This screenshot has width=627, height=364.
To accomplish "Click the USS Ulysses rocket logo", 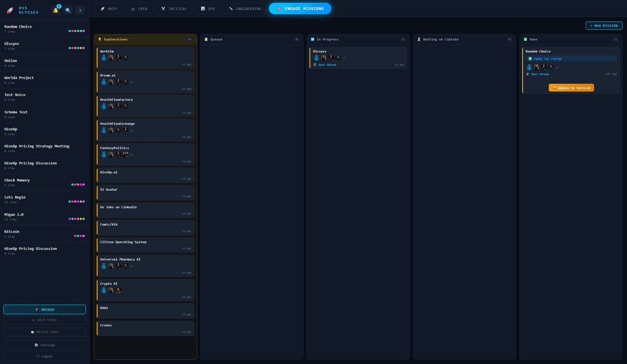I will [9, 10].
